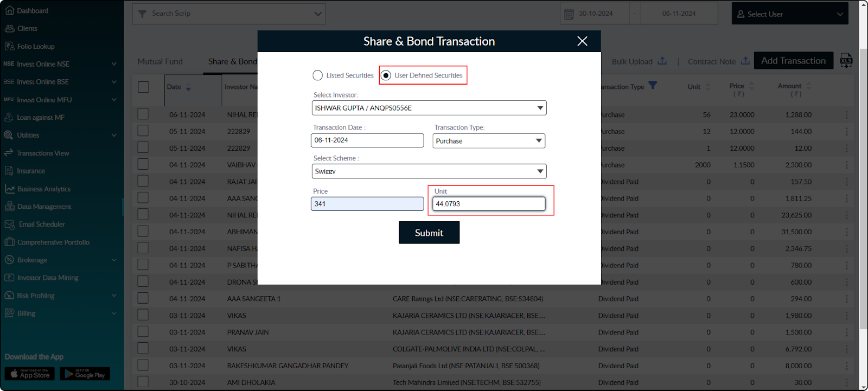Open Business Analytics chart icon
Viewport: 868px width, 391px height.
tap(9, 189)
